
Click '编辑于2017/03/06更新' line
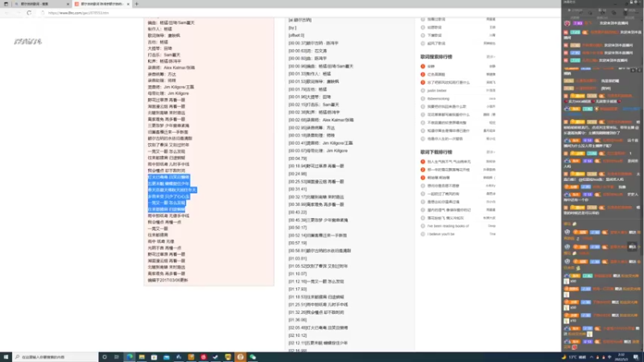click(168, 280)
